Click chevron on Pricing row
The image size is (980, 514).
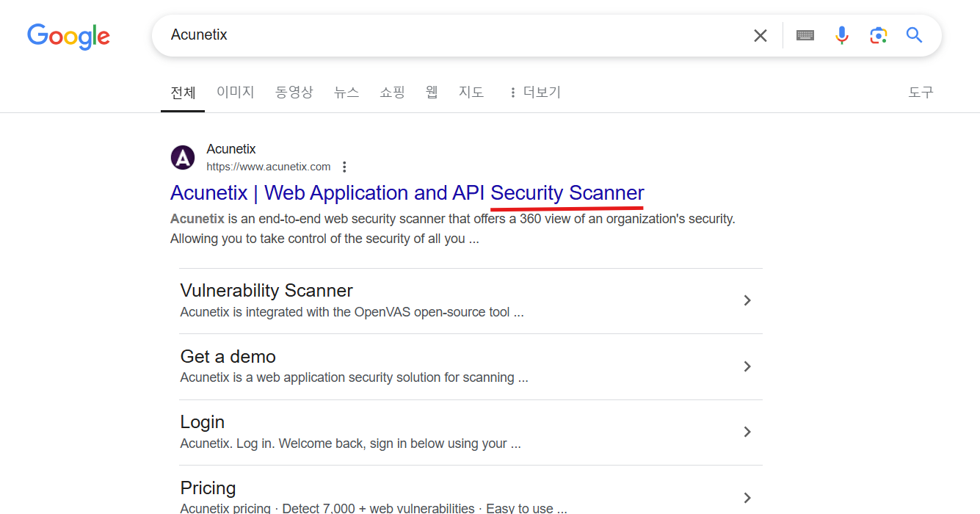coord(747,497)
